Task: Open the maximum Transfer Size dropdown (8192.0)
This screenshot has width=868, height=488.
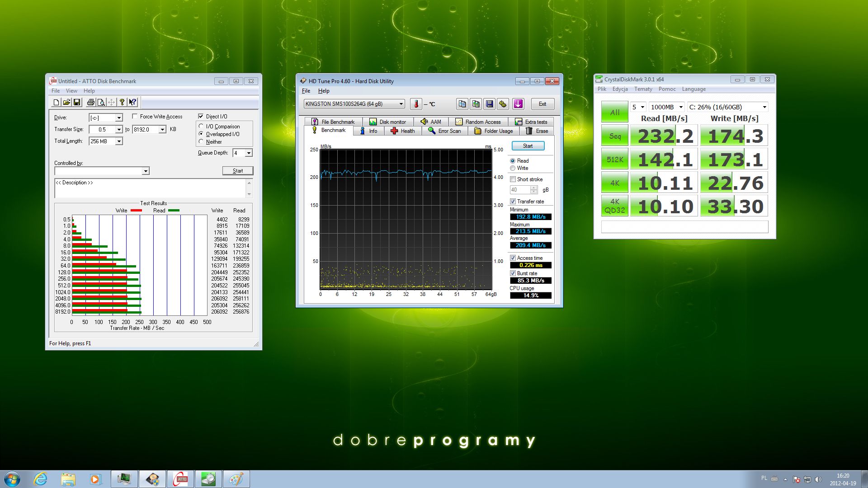Action: click(x=162, y=130)
